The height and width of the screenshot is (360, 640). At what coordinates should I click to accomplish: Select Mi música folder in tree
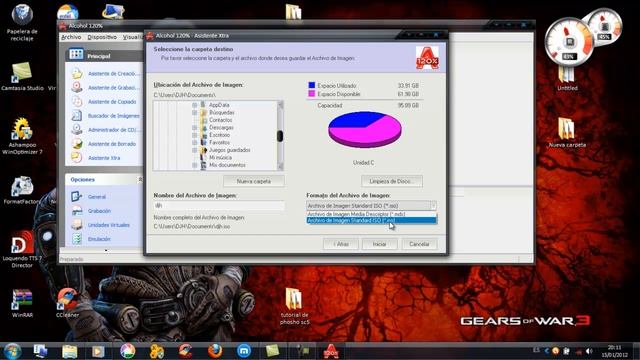click(220, 158)
